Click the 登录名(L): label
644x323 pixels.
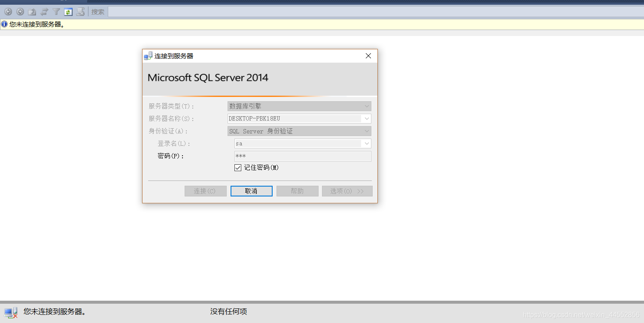pos(174,144)
